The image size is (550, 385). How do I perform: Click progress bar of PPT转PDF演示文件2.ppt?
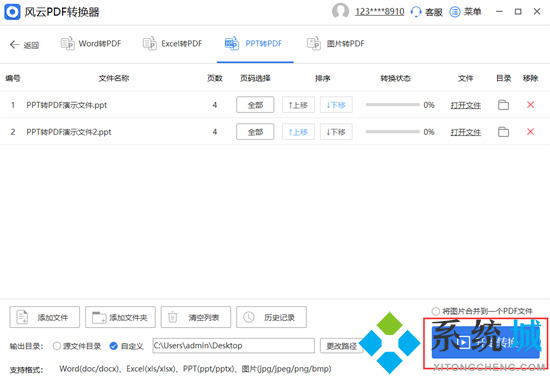coord(393,132)
